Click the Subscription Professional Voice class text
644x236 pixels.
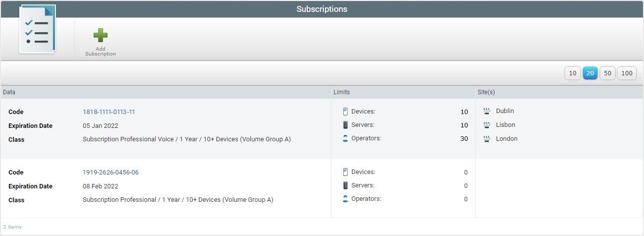187,140
